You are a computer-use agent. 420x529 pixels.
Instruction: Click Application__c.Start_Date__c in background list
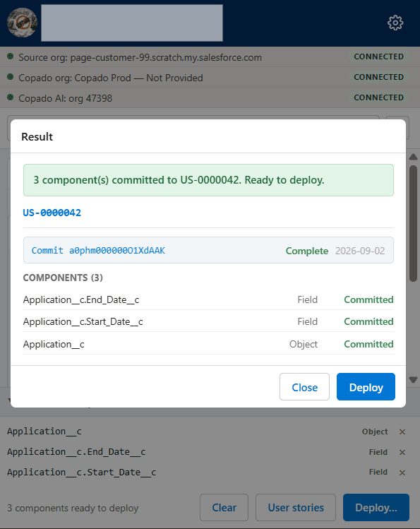pos(82,472)
